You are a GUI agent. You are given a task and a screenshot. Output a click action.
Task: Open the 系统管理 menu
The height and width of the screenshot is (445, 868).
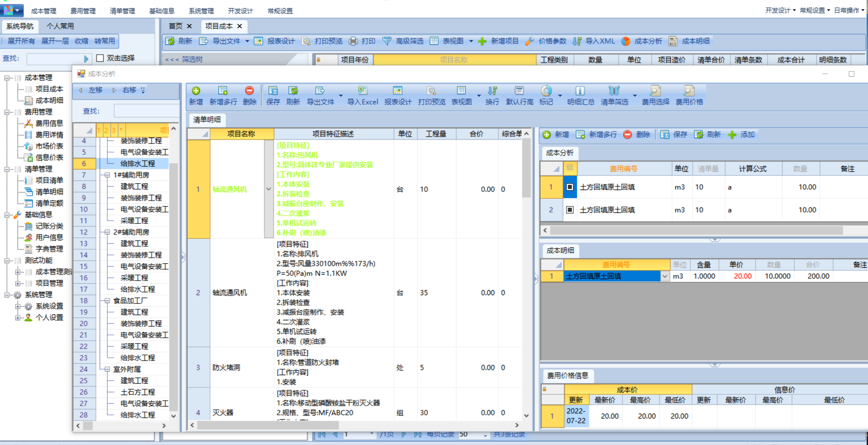tap(201, 11)
